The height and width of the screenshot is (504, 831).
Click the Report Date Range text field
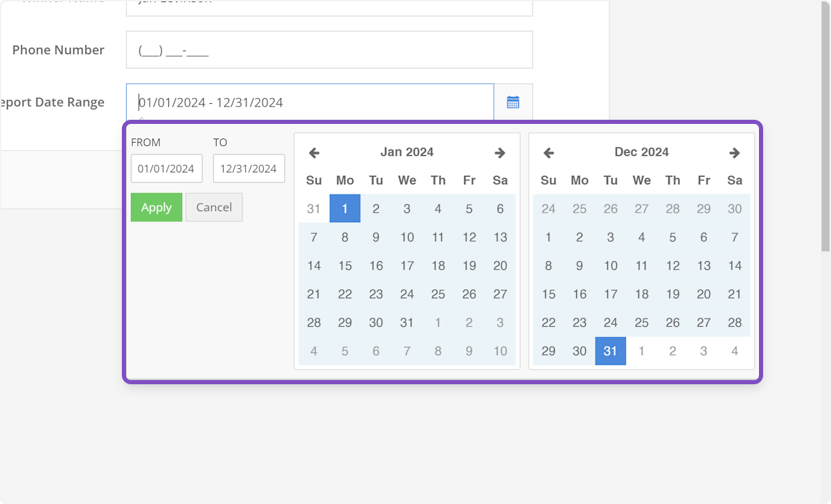[x=310, y=102]
